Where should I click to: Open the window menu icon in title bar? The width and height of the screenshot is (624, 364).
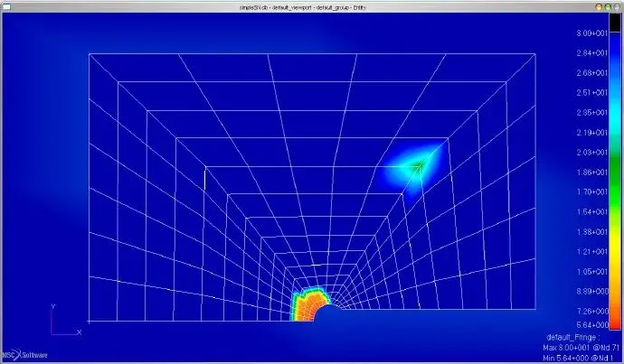[6, 6]
